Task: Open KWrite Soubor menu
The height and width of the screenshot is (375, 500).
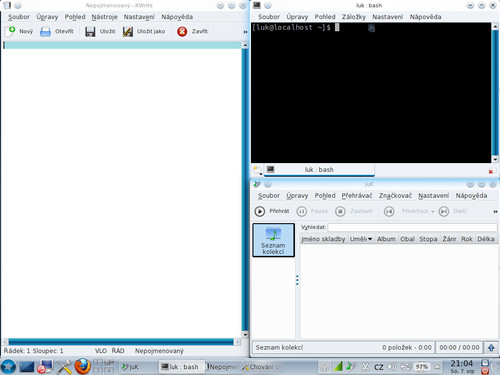Action: click(19, 17)
